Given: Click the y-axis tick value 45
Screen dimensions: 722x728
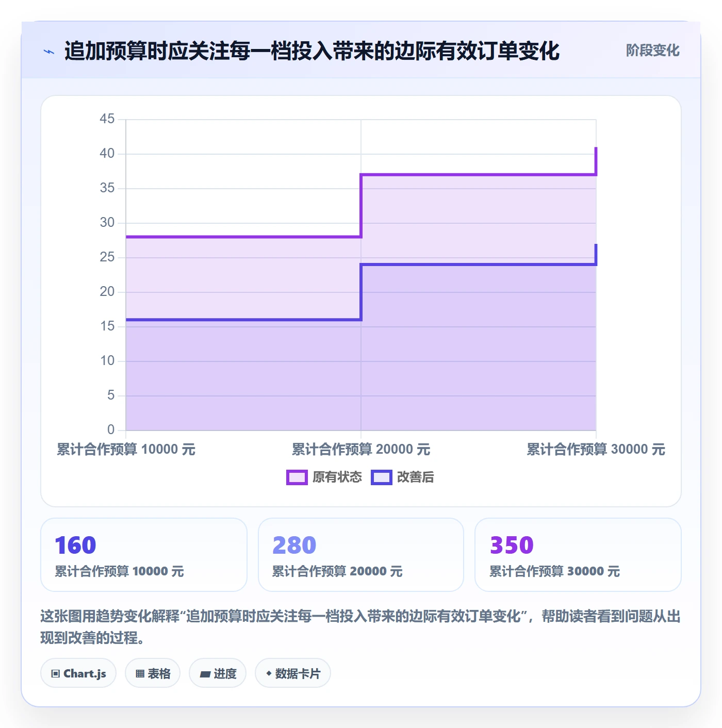Looking at the screenshot, I should tap(107, 119).
